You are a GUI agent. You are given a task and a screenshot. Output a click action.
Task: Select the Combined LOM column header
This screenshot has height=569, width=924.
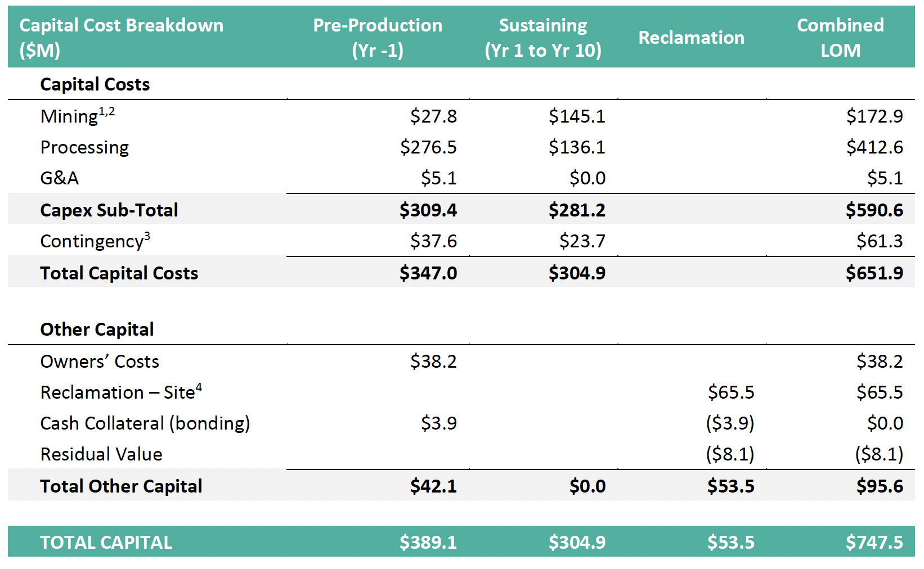pyautogui.click(x=840, y=37)
